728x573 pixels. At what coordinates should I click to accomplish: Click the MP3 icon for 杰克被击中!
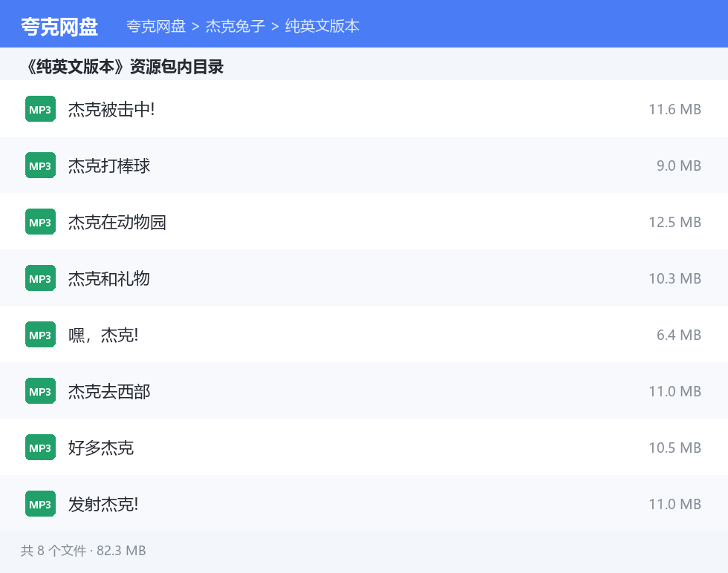point(40,109)
